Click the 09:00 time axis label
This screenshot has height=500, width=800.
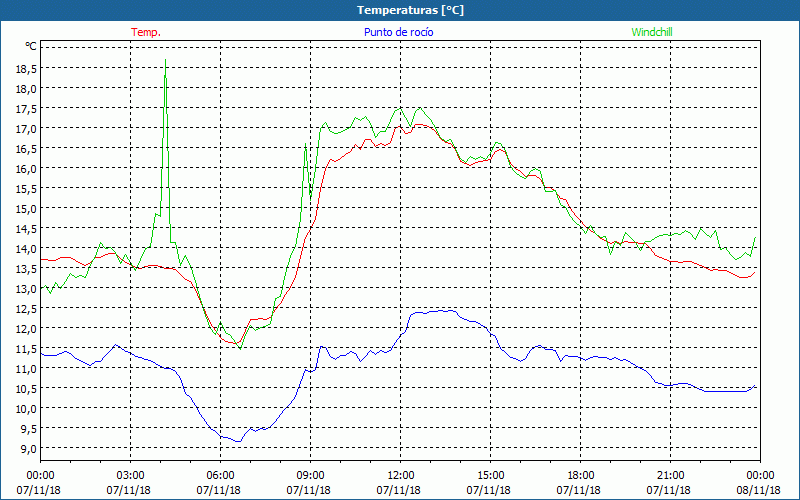310,476
